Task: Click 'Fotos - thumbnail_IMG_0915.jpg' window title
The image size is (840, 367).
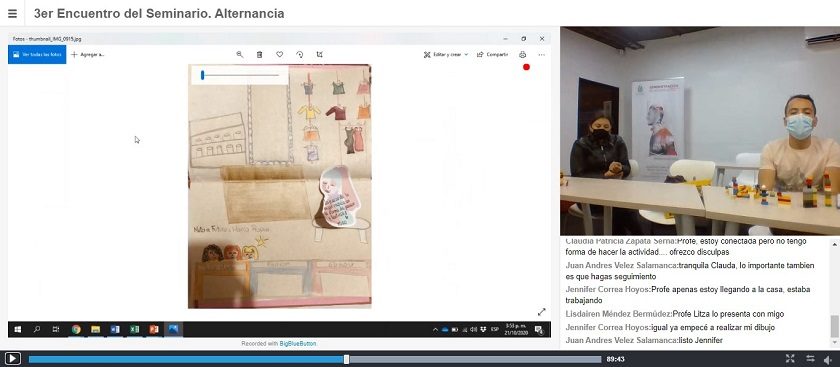Action: (47, 39)
